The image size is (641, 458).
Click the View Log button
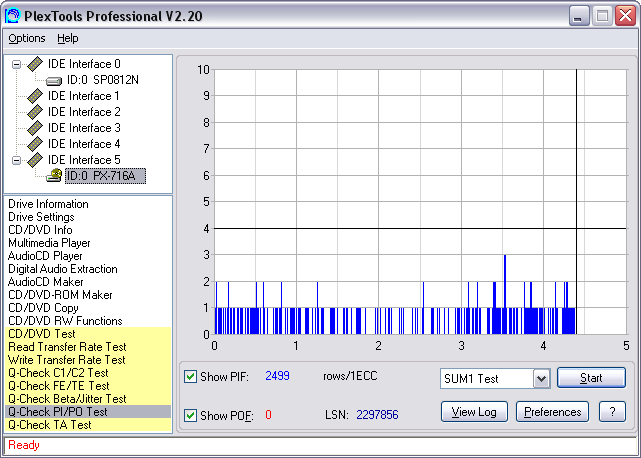[474, 412]
